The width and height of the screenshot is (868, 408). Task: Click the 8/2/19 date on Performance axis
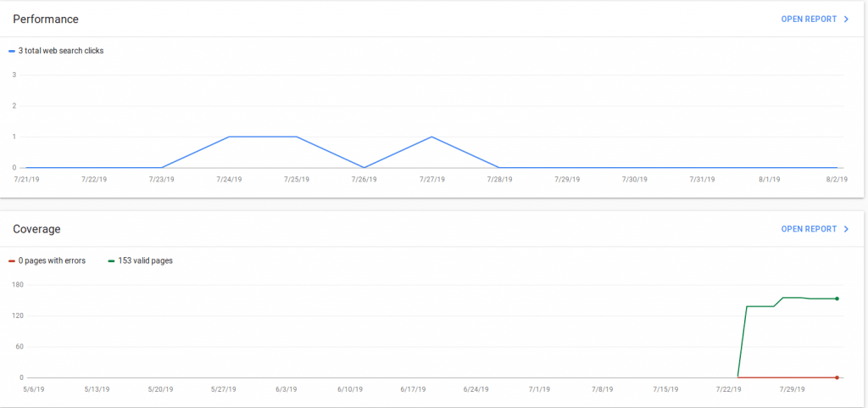click(x=837, y=179)
